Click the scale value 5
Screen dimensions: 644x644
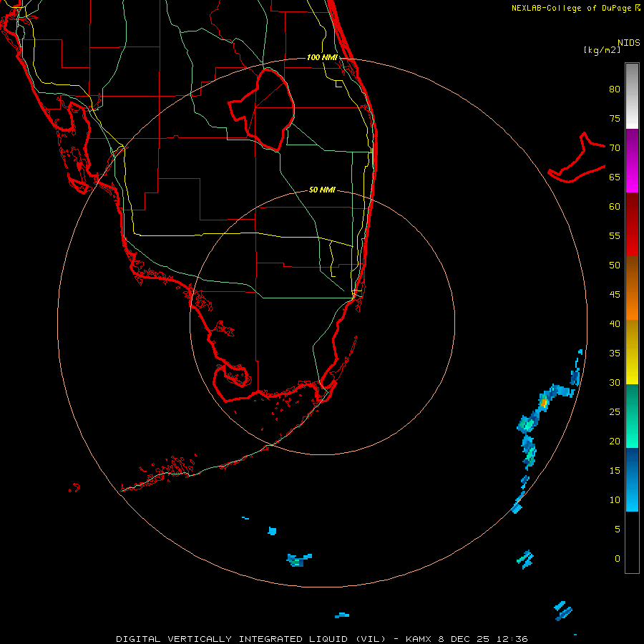tap(618, 529)
